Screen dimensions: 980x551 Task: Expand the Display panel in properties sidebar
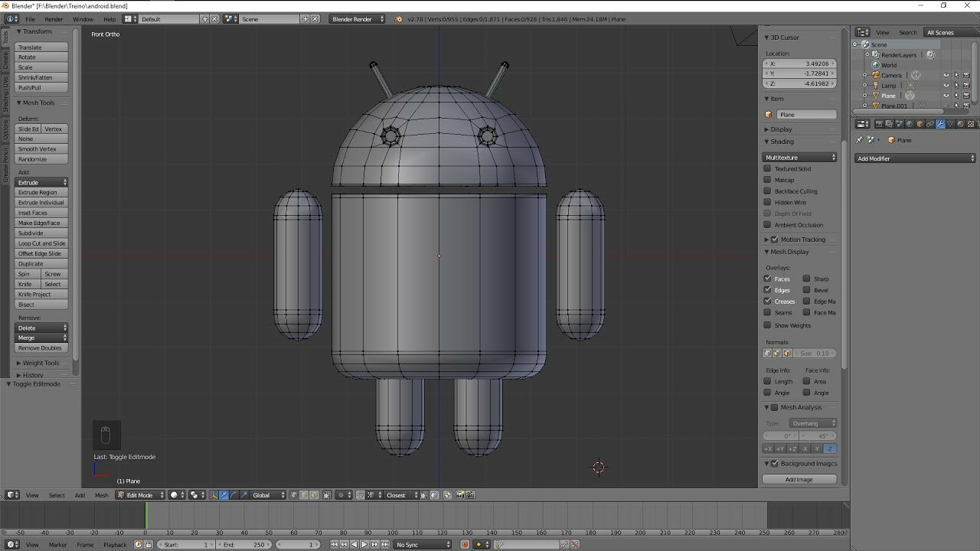781,129
